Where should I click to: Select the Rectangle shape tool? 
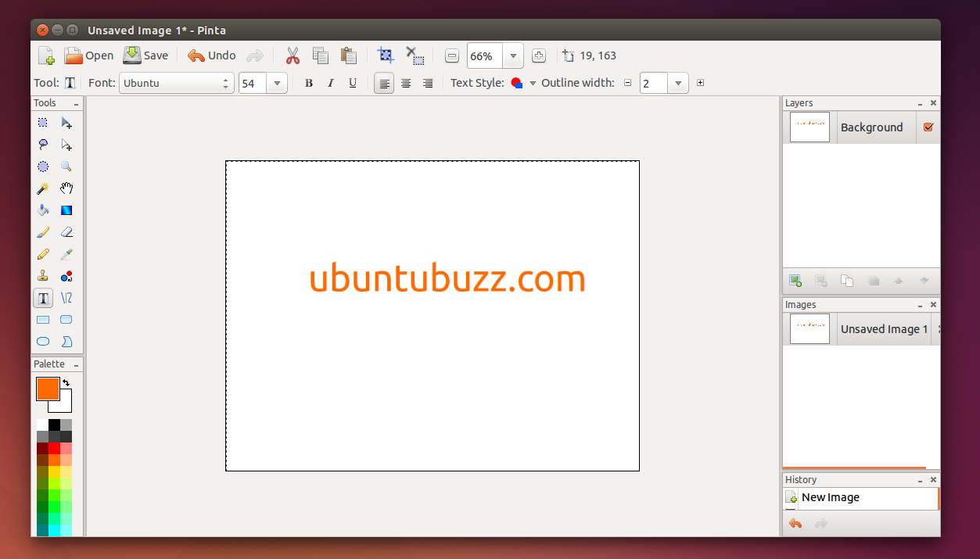point(43,320)
